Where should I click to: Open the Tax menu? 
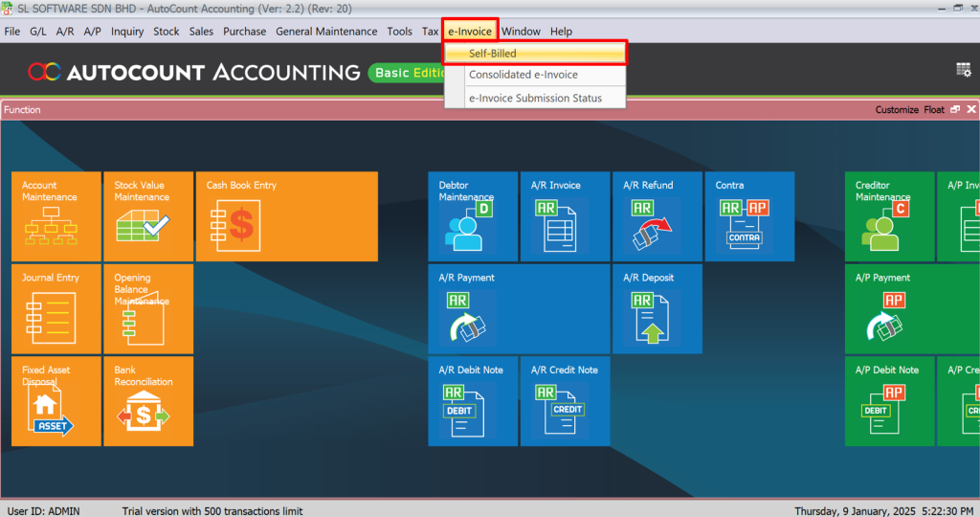[x=430, y=32]
